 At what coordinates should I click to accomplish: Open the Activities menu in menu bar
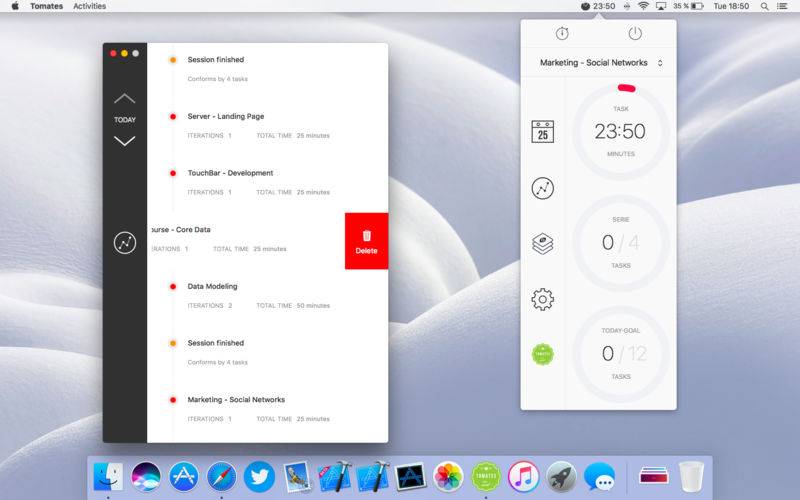pos(89,6)
